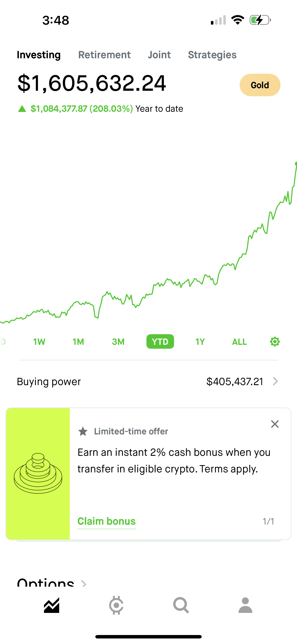Expand Buying power details chevron
This screenshot has width=297, height=644.
(275, 381)
